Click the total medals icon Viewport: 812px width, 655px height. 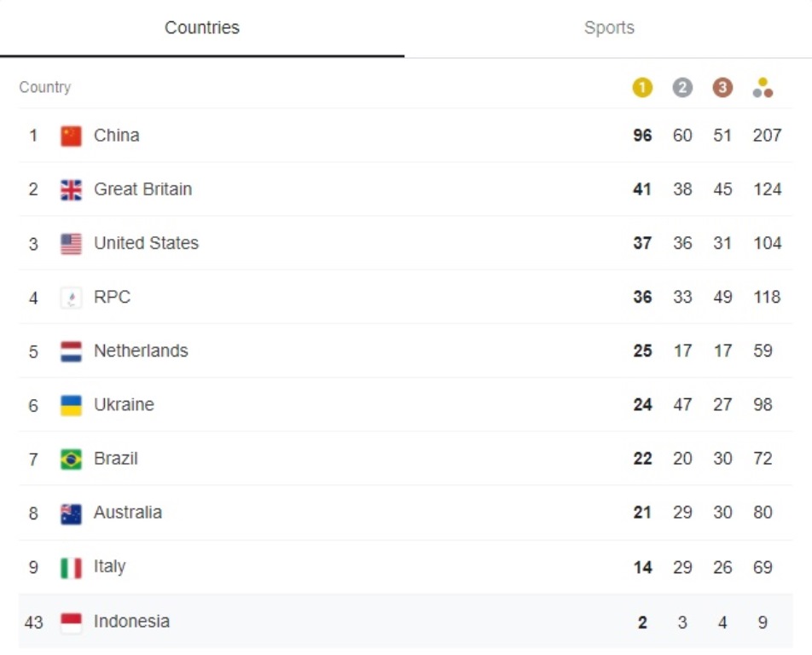[x=763, y=88]
